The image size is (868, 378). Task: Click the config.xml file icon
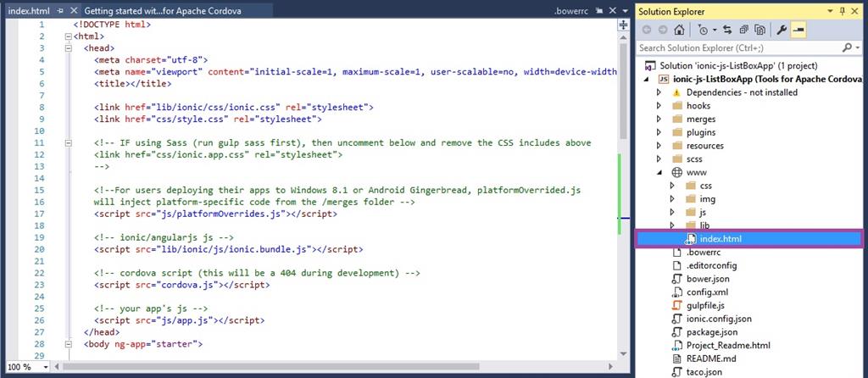(x=676, y=292)
